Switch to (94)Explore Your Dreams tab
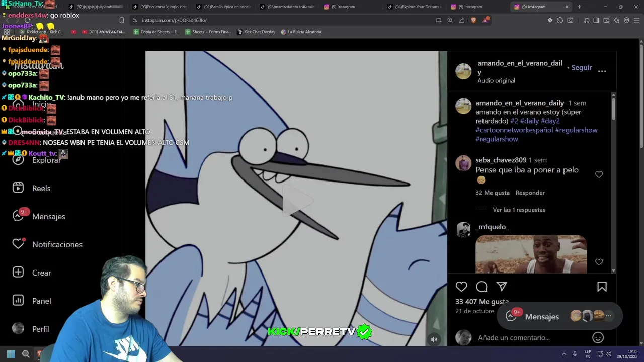Image resolution: width=644 pixels, height=362 pixels. coord(415,7)
